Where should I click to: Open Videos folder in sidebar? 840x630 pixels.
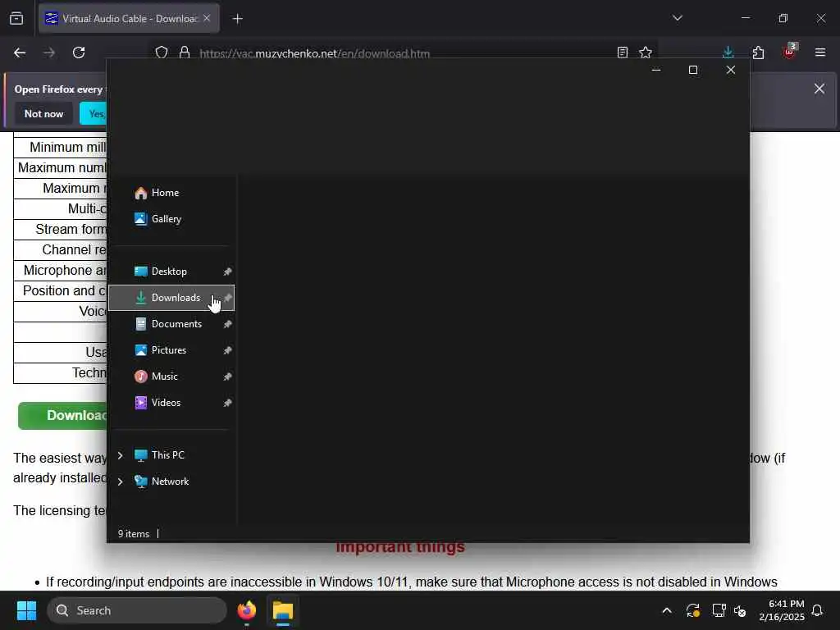click(x=171, y=403)
